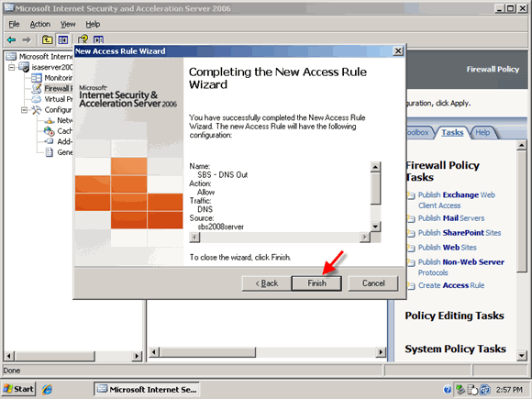Click Publish SharePoint Sites link
Viewport: 532px width, 399px height.
[460, 233]
